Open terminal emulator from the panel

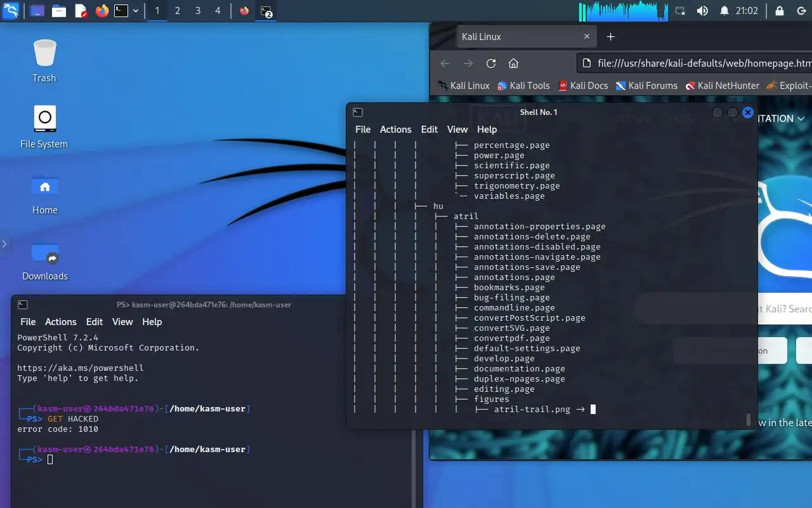(x=121, y=11)
